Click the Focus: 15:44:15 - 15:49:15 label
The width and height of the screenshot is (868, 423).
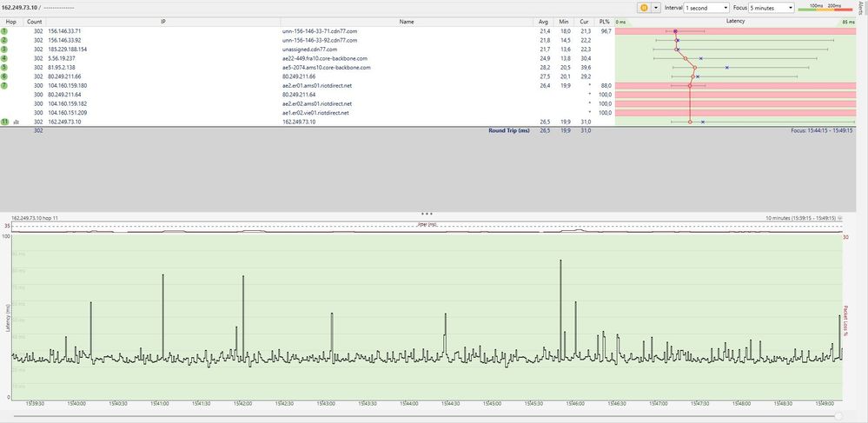click(x=822, y=130)
